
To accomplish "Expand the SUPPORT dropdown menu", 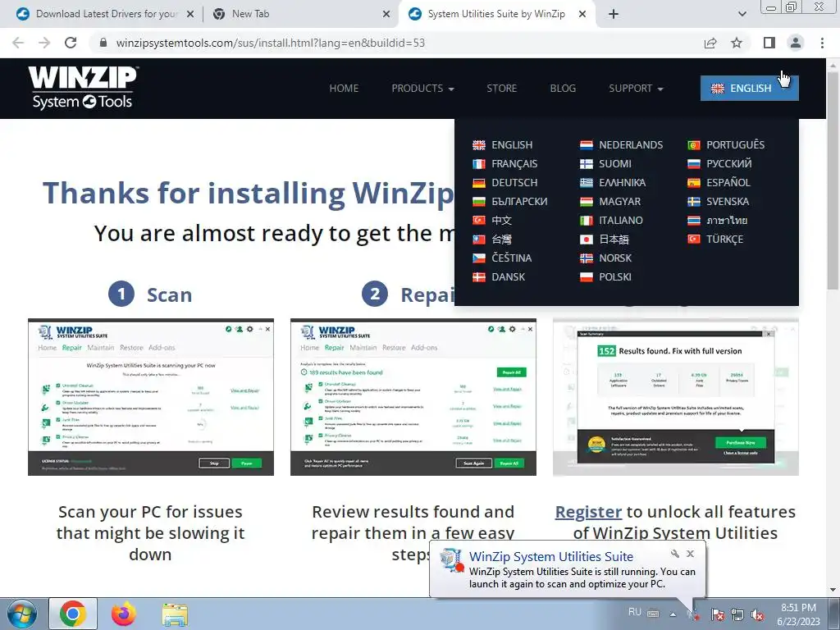I will pyautogui.click(x=636, y=89).
